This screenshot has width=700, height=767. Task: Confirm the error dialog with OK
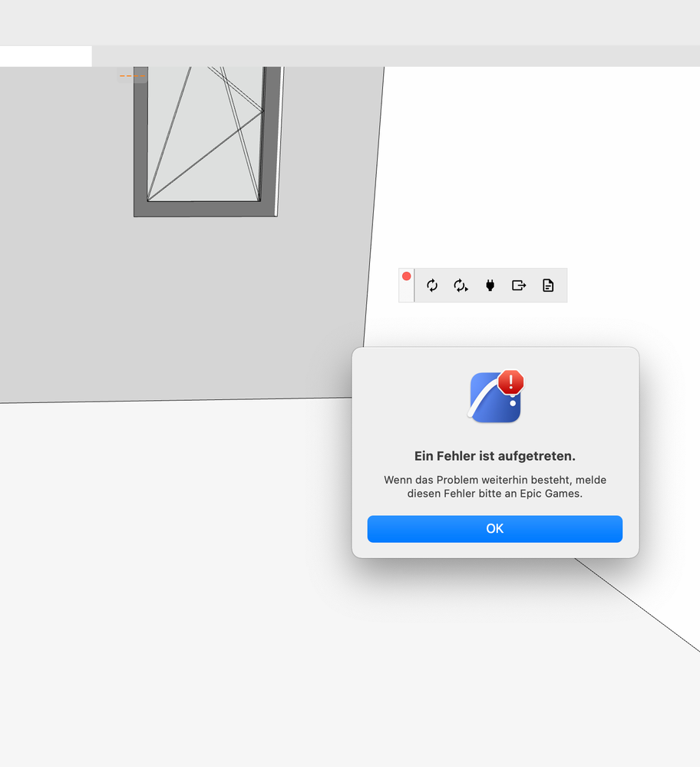pos(494,529)
